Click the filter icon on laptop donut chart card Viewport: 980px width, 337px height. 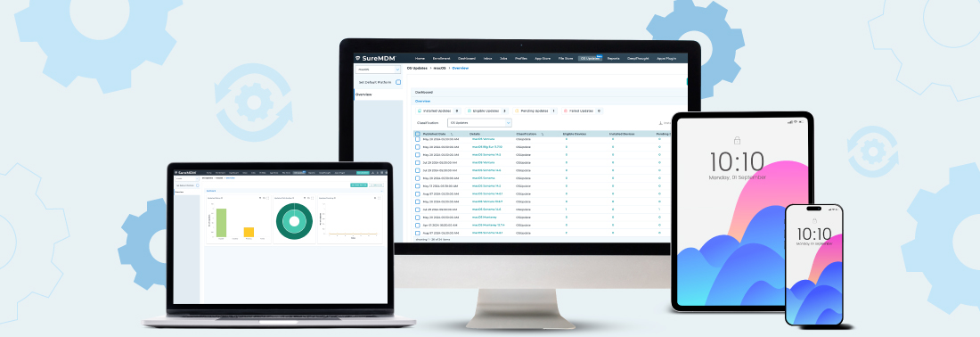click(x=305, y=198)
